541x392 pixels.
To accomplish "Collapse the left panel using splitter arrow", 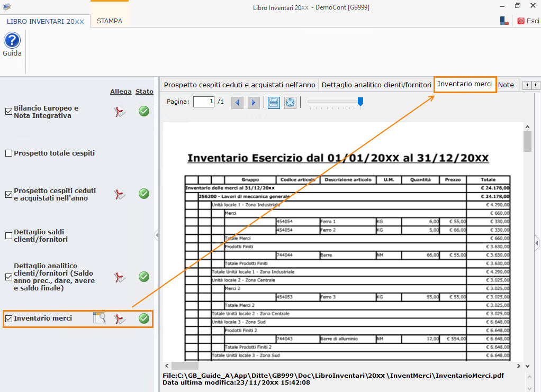I will (157, 235).
